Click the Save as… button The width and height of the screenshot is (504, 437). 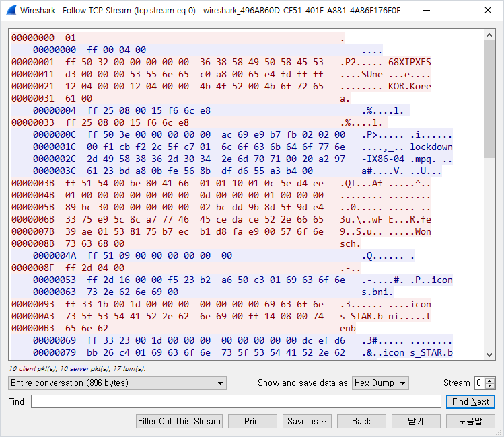click(x=307, y=421)
